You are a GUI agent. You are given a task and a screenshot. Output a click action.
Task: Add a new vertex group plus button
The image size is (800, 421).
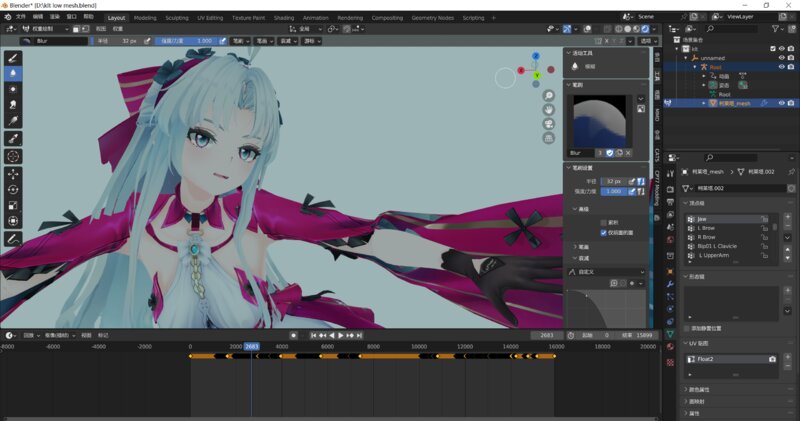(x=787, y=217)
